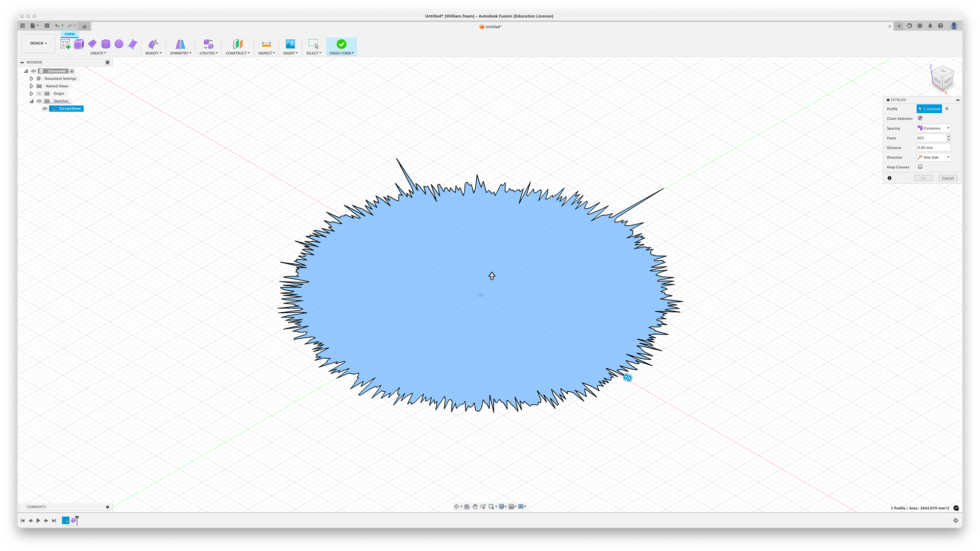
Task: Open the Create dropdown menu
Action: pos(98,53)
